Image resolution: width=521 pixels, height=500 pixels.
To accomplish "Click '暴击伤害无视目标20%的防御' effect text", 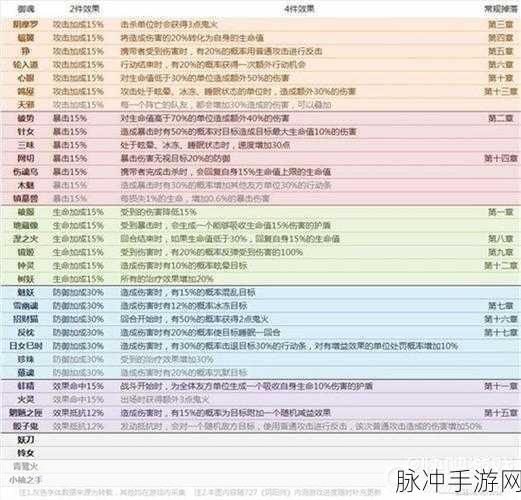I will [x=175, y=158].
